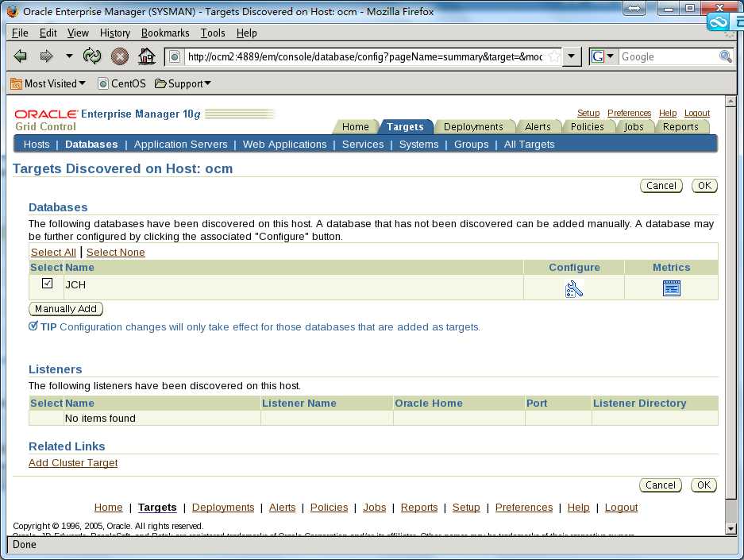This screenshot has width=744, height=560.
Task: Open the History menu
Action: click(x=115, y=33)
